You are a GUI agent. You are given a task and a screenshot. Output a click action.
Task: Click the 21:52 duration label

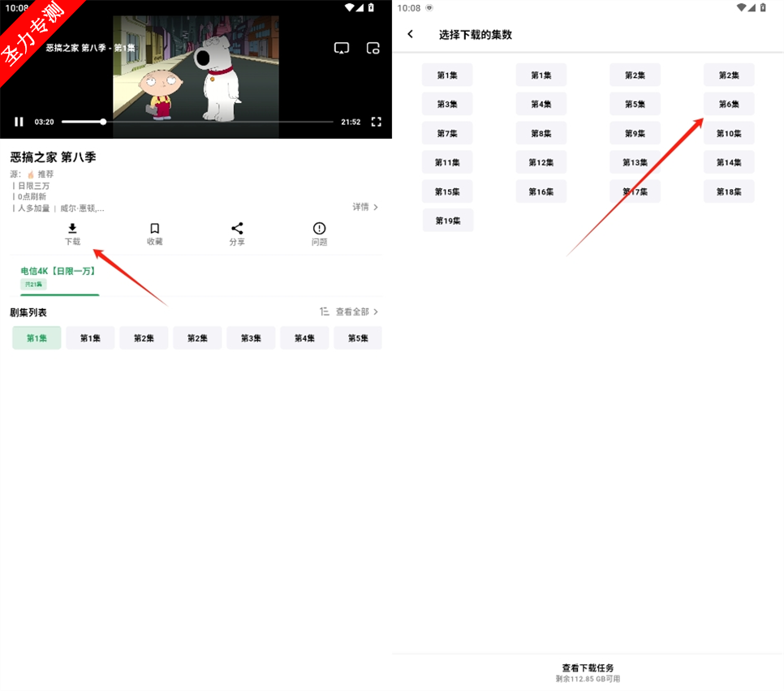pos(351,122)
